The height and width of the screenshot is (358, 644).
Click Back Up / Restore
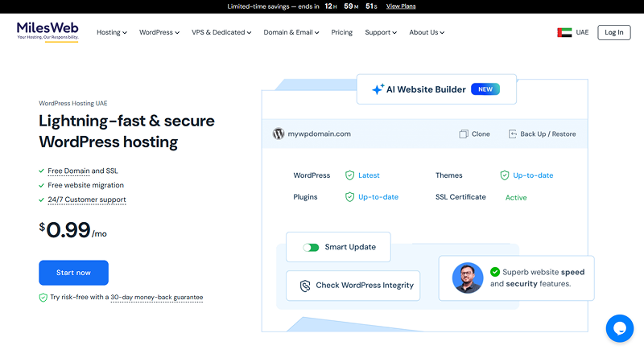click(x=542, y=134)
